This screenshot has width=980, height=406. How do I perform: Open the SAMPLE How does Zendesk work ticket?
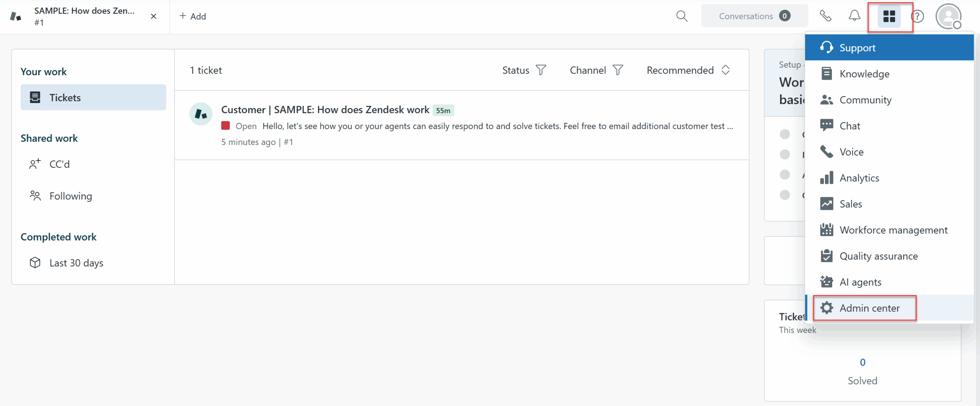(x=325, y=110)
